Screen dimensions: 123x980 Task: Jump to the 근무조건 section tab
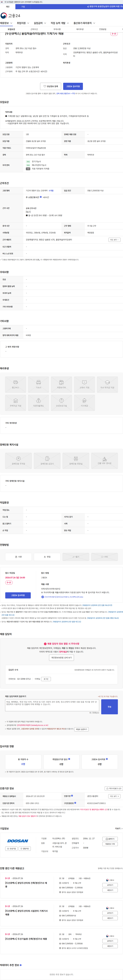(34, 29)
